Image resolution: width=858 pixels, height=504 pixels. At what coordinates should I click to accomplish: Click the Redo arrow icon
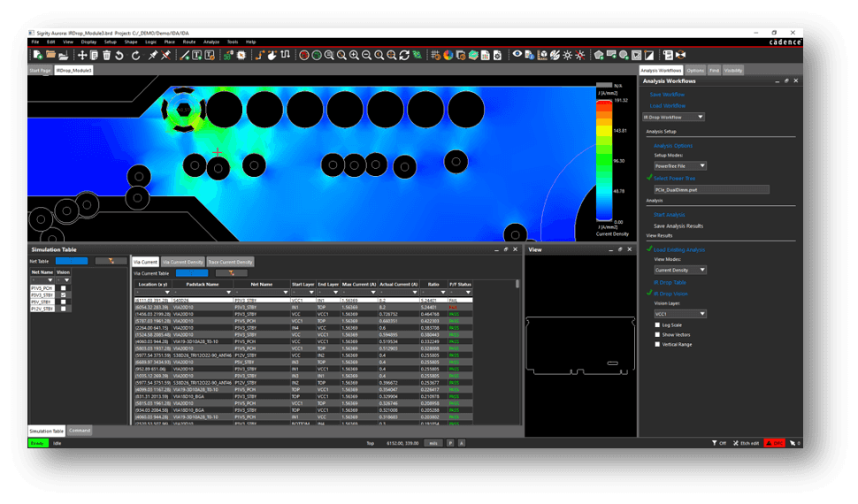pos(135,56)
